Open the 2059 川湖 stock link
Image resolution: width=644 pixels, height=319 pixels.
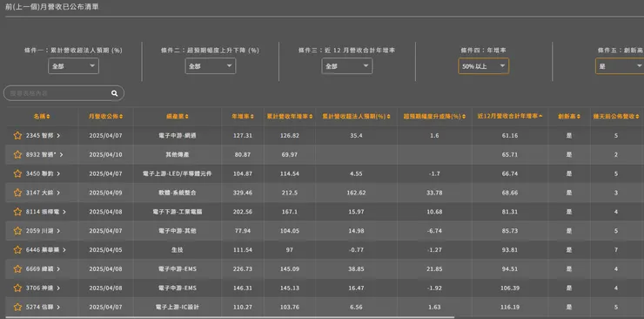(x=43, y=231)
